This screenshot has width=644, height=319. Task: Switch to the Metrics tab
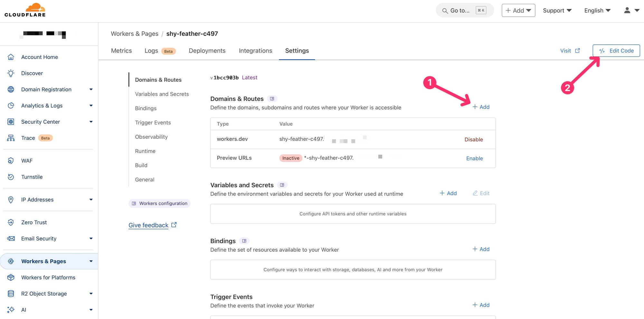click(x=121, y=51)
